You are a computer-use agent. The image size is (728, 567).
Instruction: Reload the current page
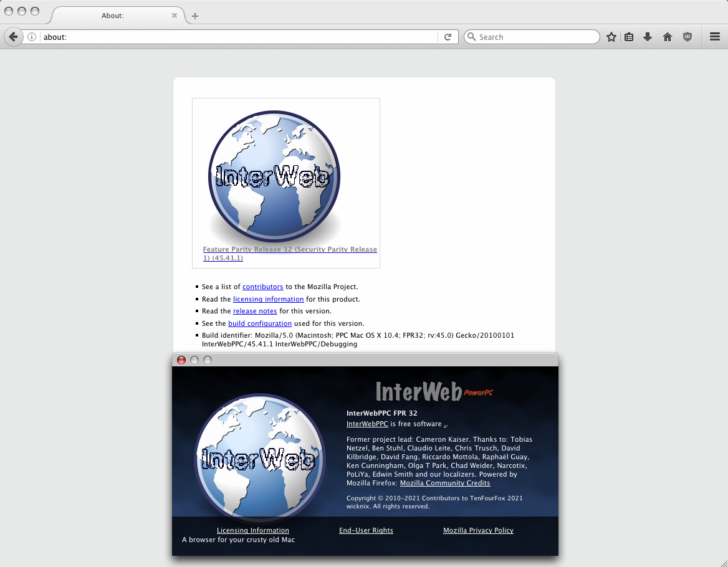click(x=448, y=37)
